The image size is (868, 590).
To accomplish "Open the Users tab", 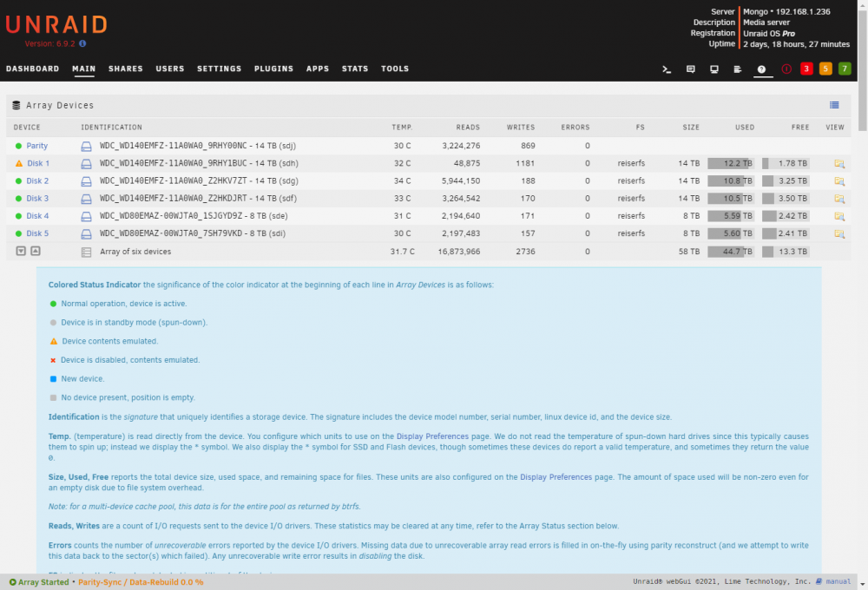I will pos(170,69).
